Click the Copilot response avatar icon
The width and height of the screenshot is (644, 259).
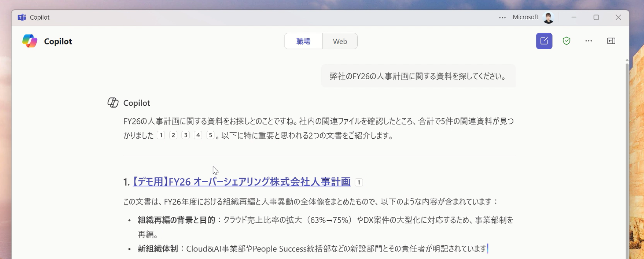113,102
